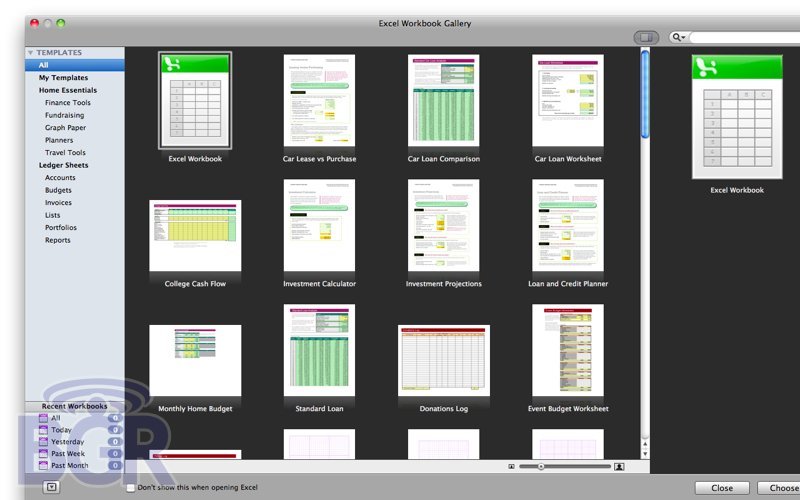Click the small thumbnail size icon left of slider
The width and height of the screenshot is (800, 500).
coord(511,466)
